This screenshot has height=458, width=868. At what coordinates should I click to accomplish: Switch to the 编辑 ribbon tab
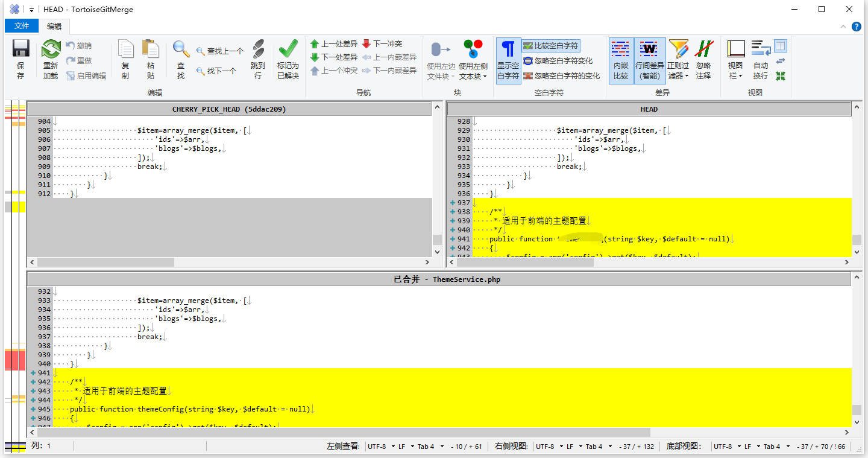pyautogui.click(x=54, y=26)
